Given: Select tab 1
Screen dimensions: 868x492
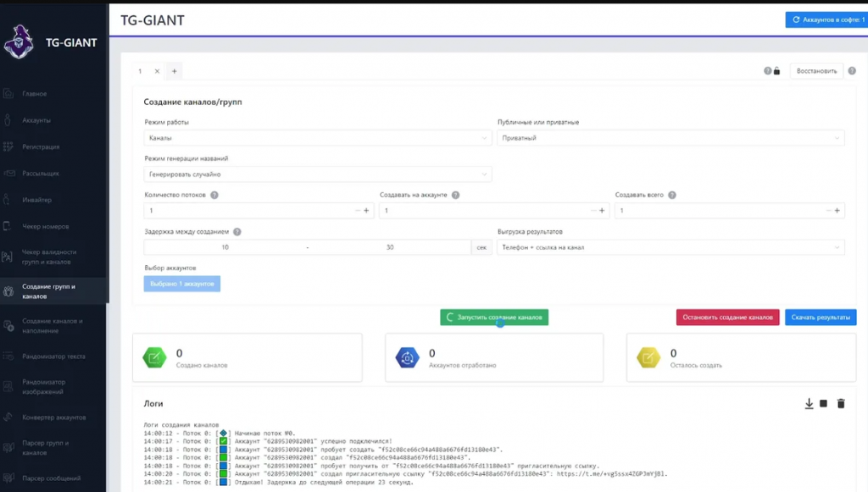Looking at the screenshot, I should [140, 71].
